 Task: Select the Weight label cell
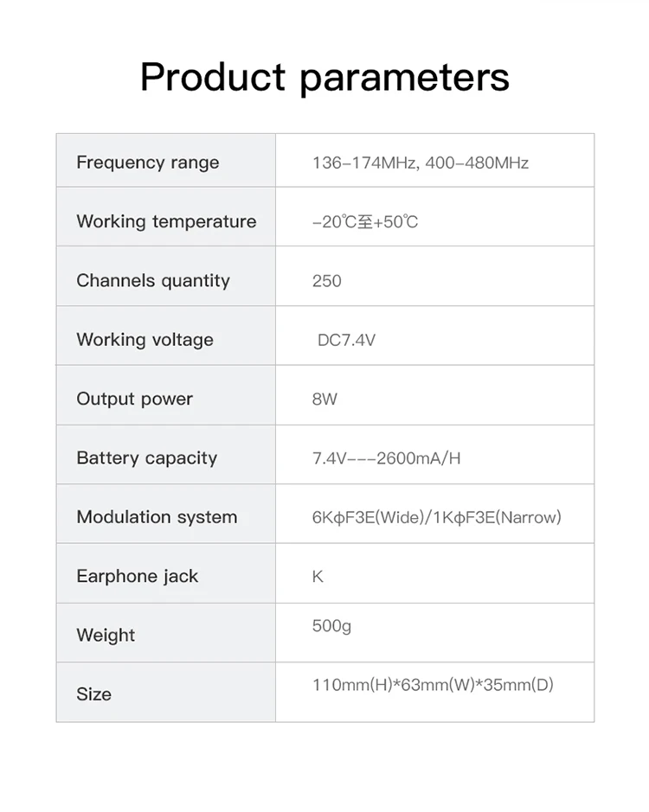coord(166,633)
